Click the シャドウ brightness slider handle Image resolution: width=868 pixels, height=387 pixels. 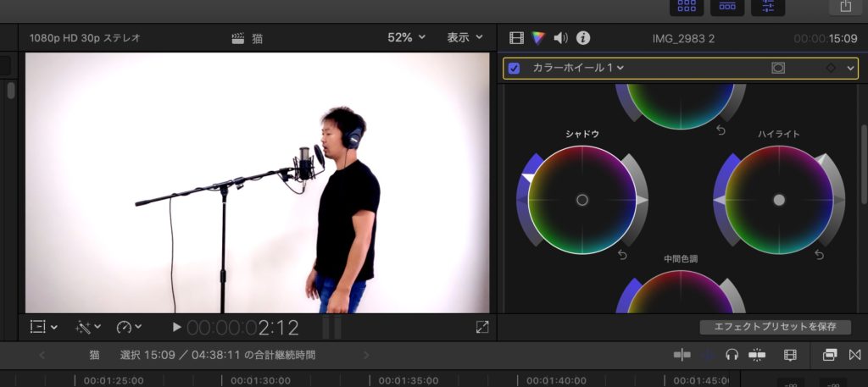(643, 200)
